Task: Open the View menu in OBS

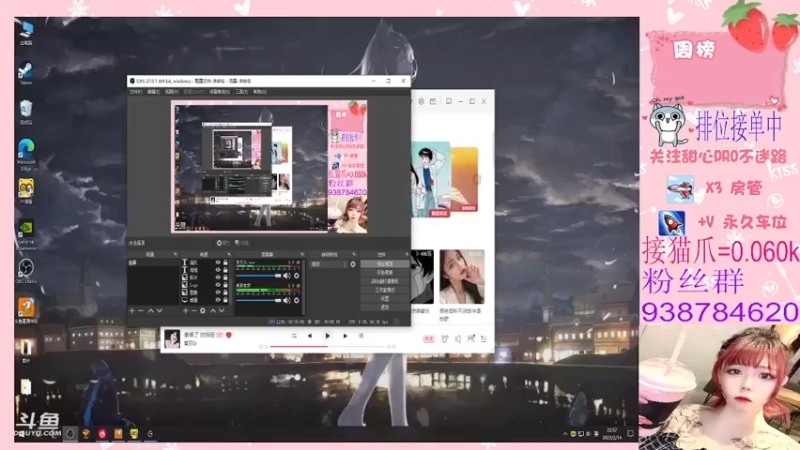Action: point(171,92)
